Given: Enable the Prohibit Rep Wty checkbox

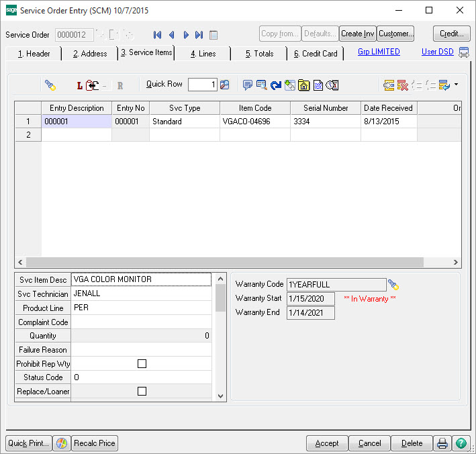Looking at the screenshot, I should pos(142,363).
